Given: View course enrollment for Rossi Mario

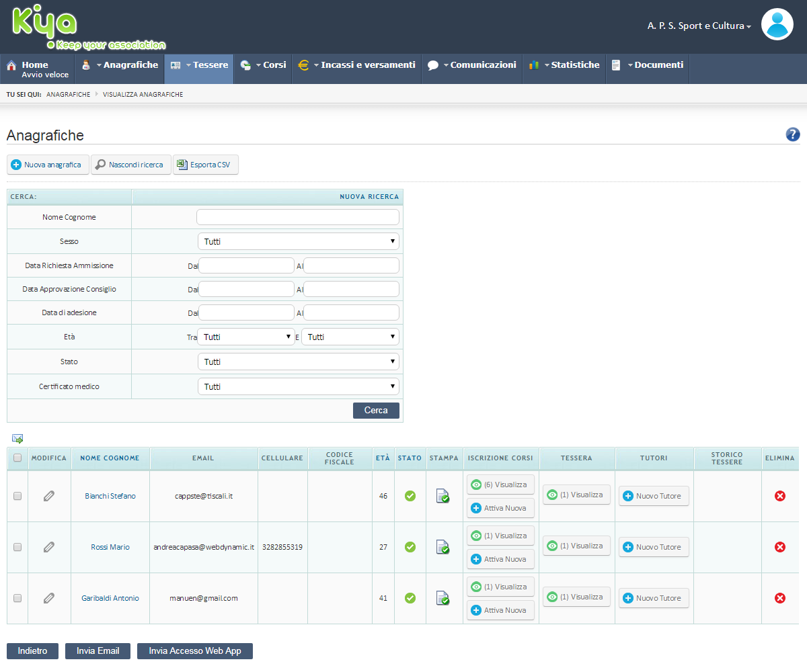Looking at the screenshot, I should (500, 536).
